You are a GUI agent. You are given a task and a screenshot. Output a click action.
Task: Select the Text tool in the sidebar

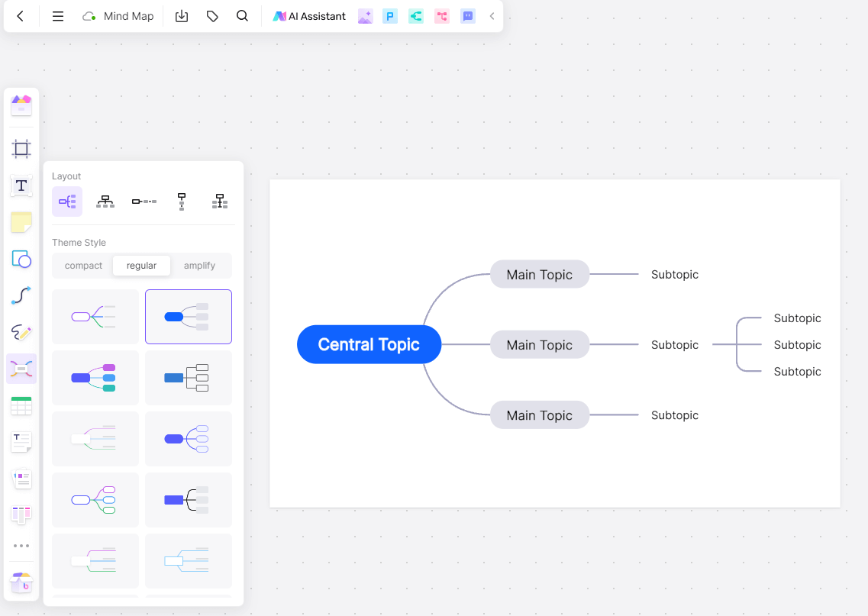point(21,185)
